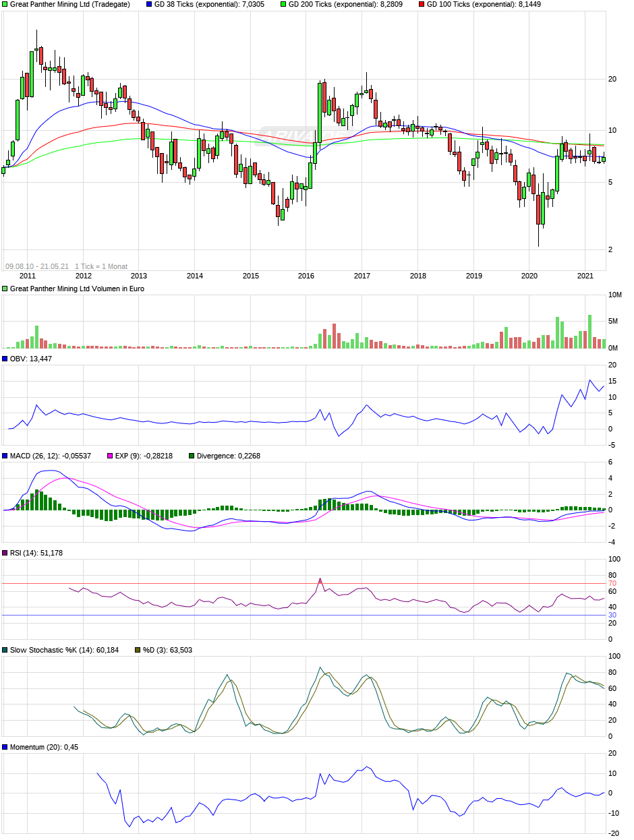634x840 pixels.
Task: Click the 2012 year label on time axis
Action: (84, 276)
